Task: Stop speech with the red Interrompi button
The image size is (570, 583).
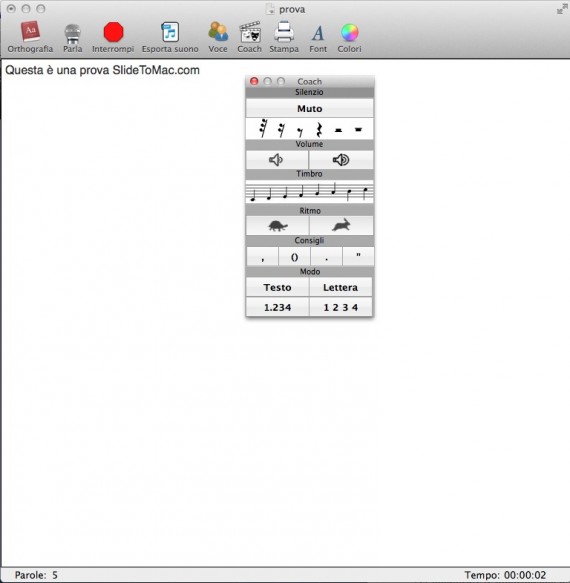Action: 113,37
